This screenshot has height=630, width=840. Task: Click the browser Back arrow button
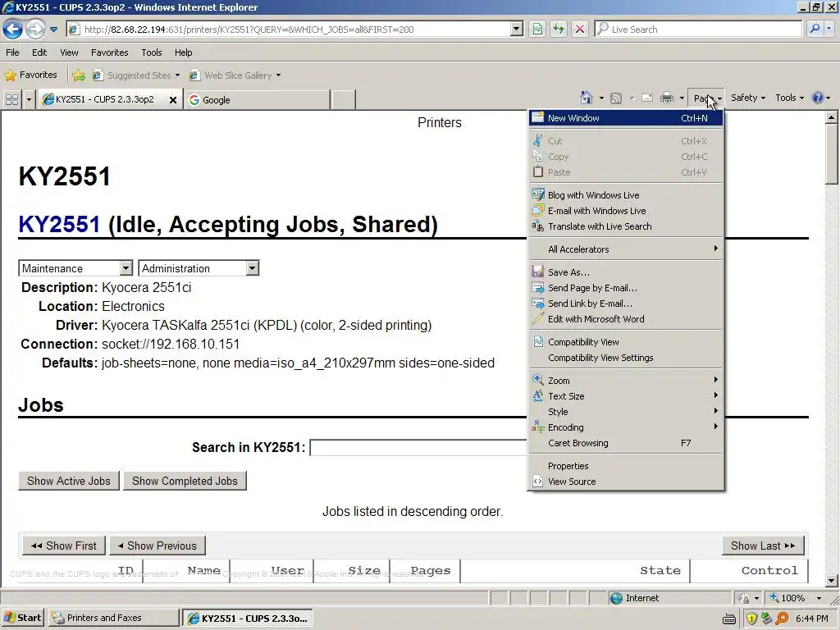click(13, 29)
